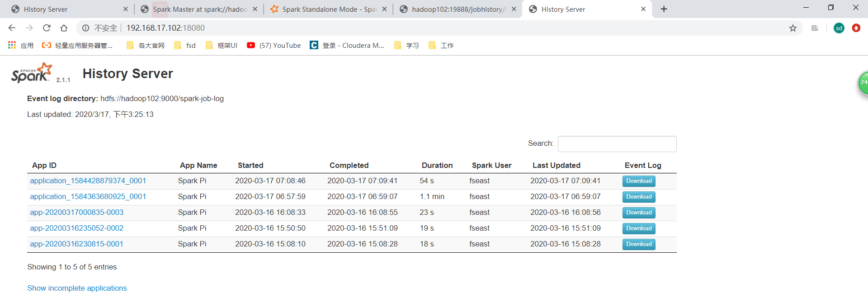
Task: Open the browser home page
Action: click(64, 28)
